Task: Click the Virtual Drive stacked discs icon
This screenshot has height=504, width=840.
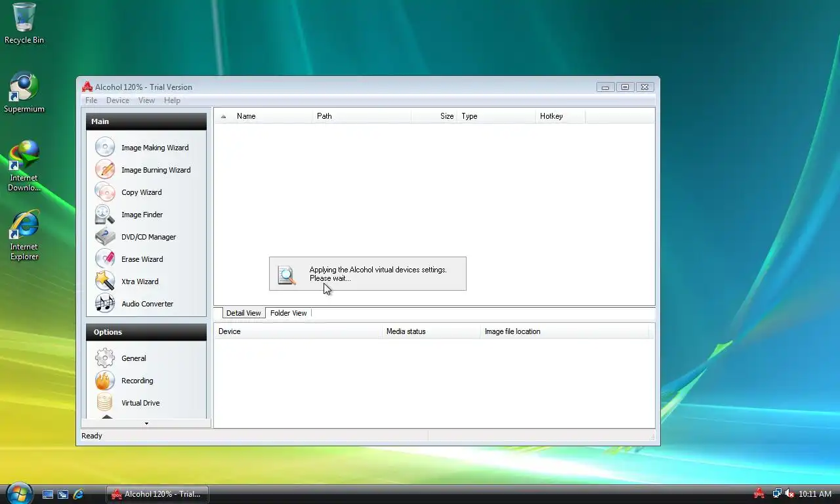Action: (105, 402)
